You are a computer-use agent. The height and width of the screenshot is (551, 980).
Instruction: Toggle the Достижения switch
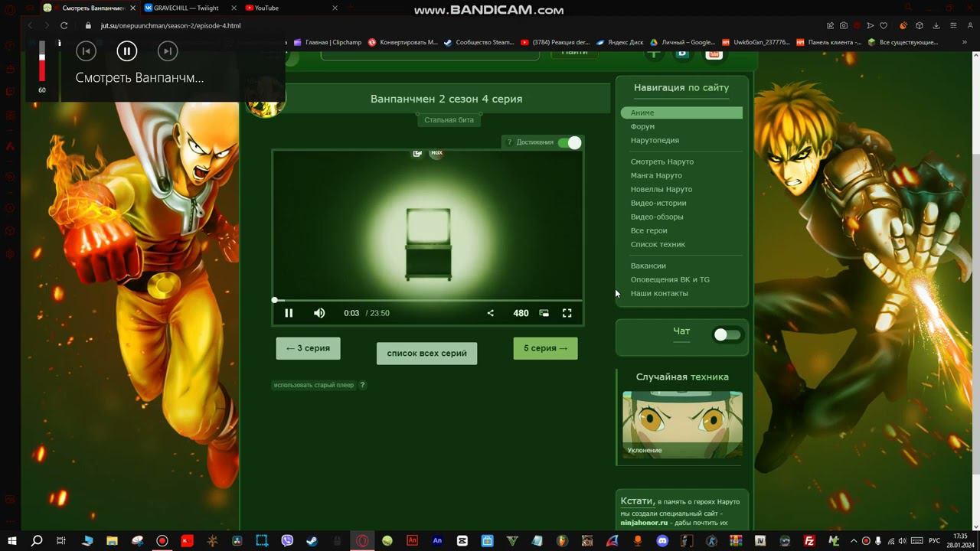(570, 142)
